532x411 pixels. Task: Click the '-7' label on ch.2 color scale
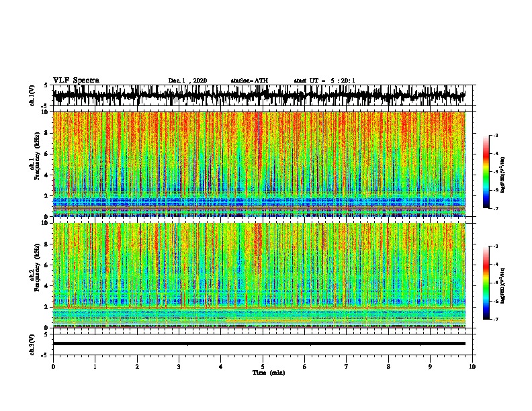click(496, 319)
